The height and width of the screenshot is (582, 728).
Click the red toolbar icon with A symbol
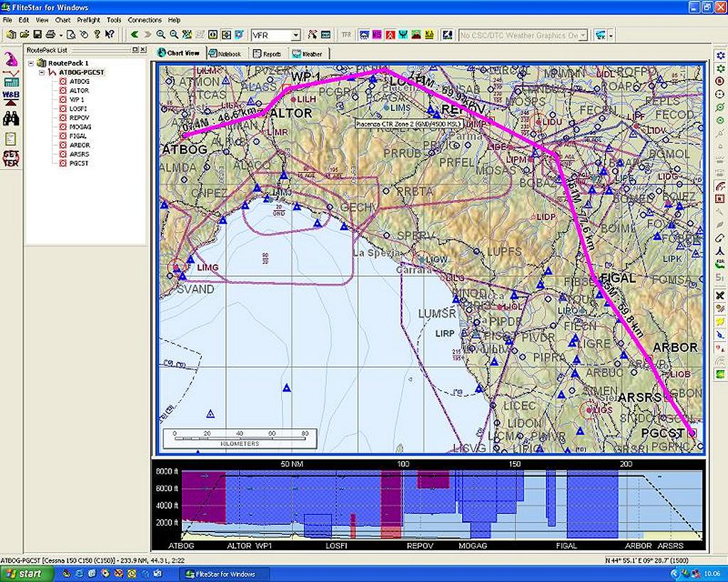[x=390, y=35]
